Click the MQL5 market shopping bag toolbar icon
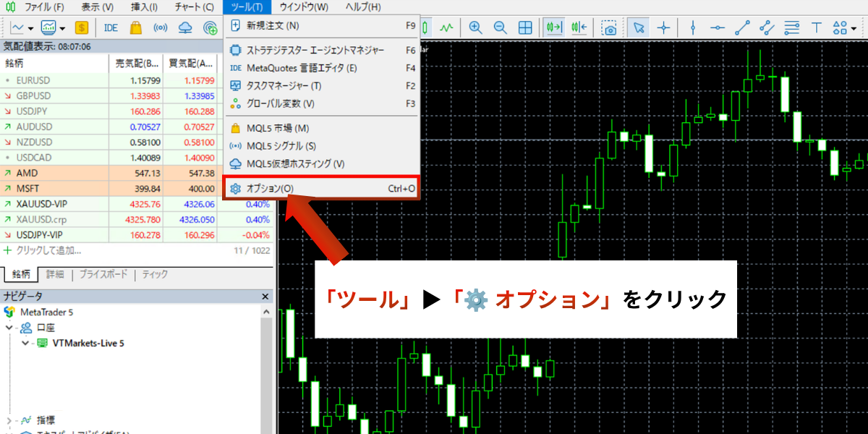The height and width of the screenshot is (434, 868). [x=135, y=28]
